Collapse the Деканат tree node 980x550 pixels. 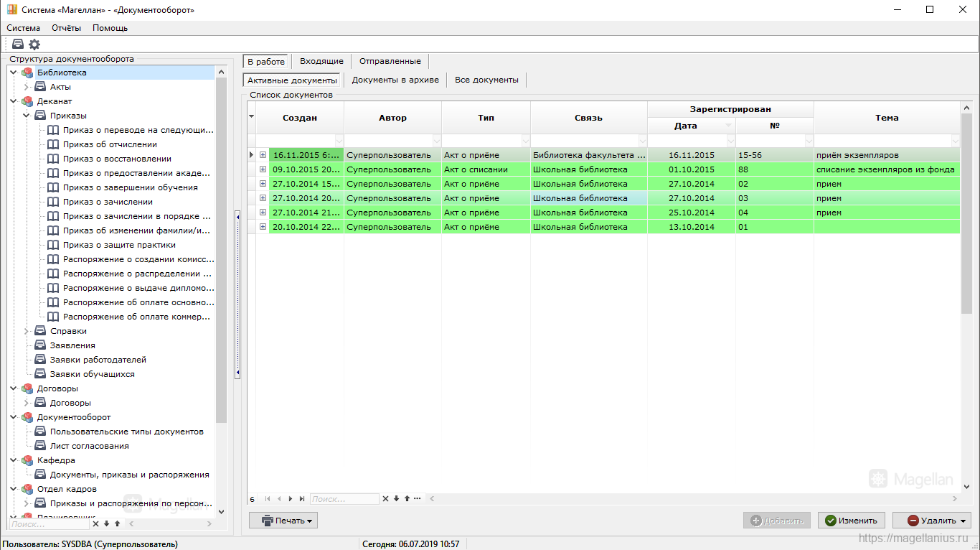pos(14,101)
